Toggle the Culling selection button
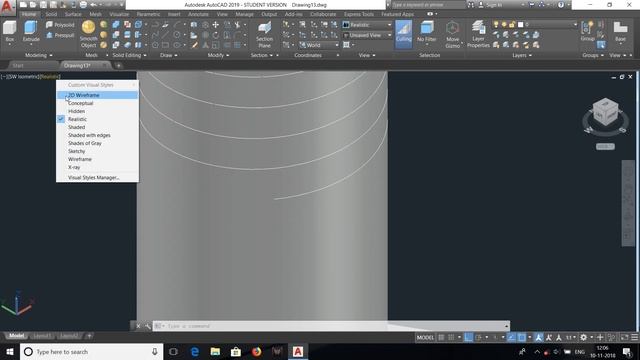 tap(404, 33)
